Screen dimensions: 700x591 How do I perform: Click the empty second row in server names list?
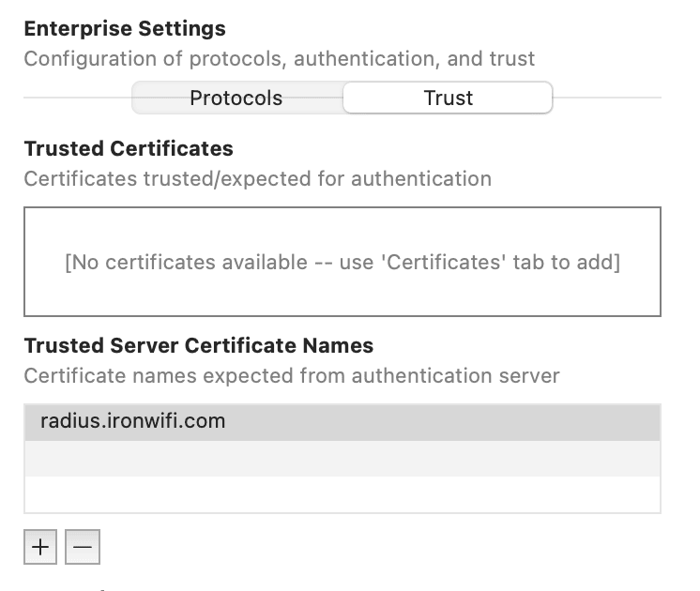click(342, 459)
